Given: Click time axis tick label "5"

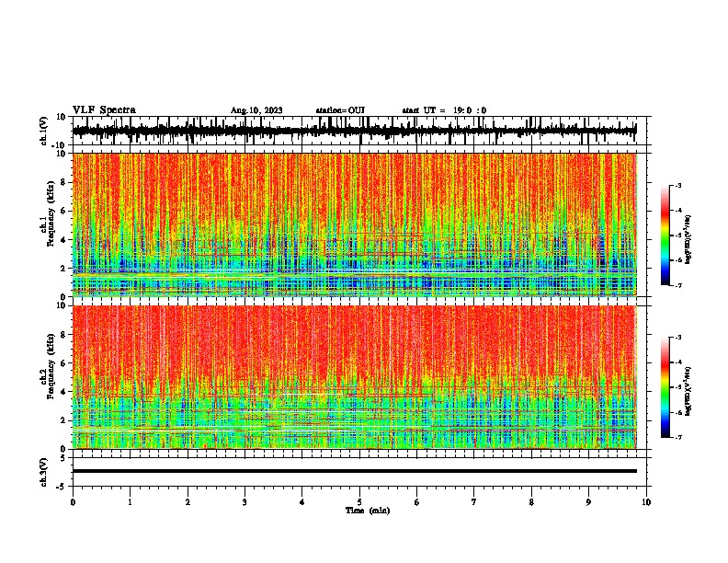Looking at the screenshot, I should 359,502.
